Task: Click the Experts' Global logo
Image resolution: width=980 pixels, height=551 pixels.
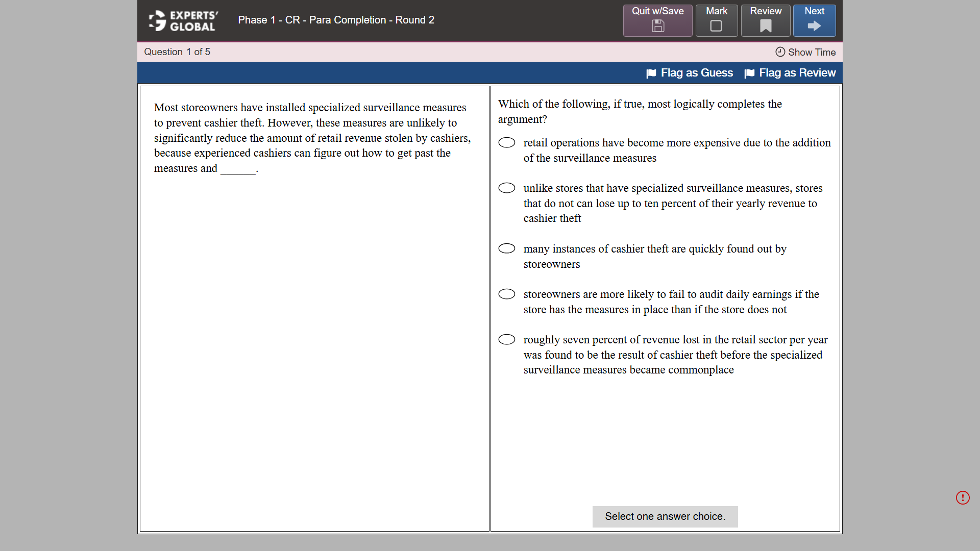Action: click(182, 20)
